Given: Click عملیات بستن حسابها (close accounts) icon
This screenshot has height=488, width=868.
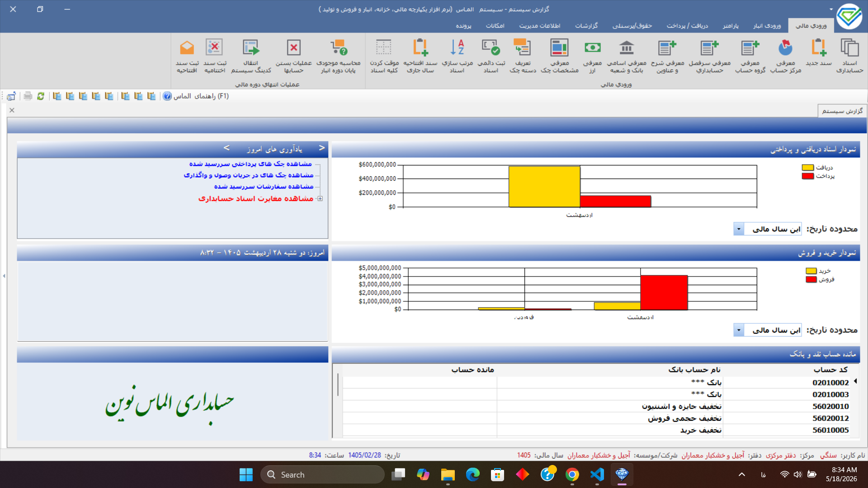Looking at the screenshot, I should click(x=294, y=56).
